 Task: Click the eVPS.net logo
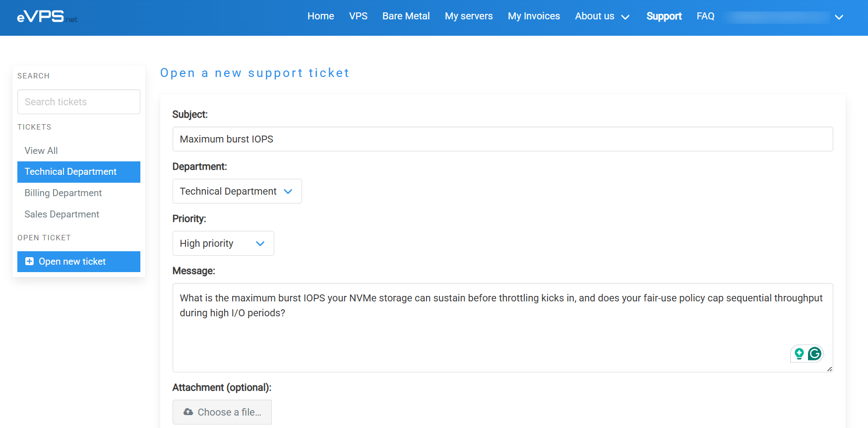pyautogui.click(x=47, y=17)
